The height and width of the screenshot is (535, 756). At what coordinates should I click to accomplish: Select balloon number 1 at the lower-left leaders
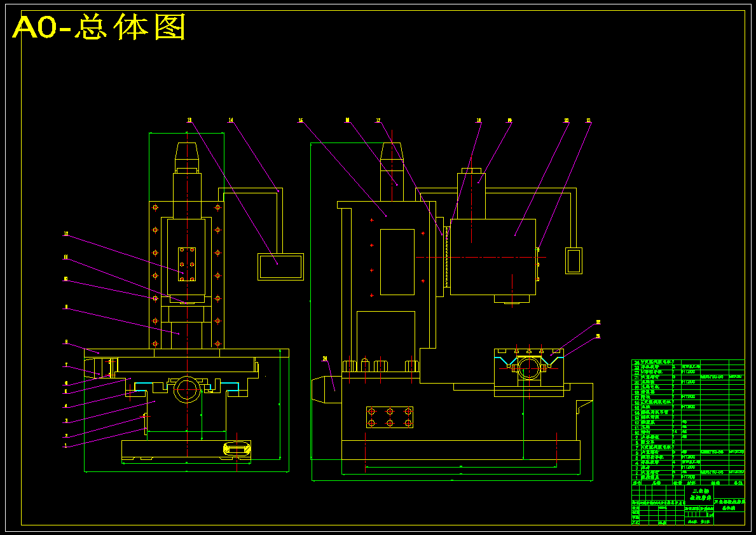pos(65,446)
